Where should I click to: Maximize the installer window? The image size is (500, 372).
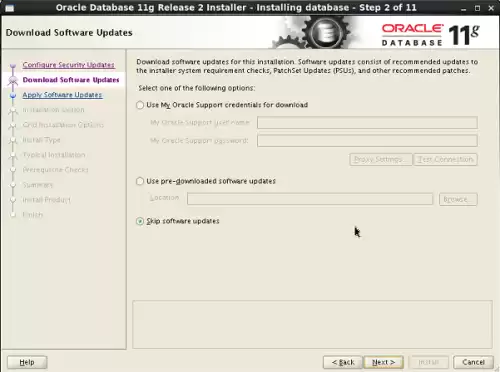pyautogui.click(x=477, y=8)
